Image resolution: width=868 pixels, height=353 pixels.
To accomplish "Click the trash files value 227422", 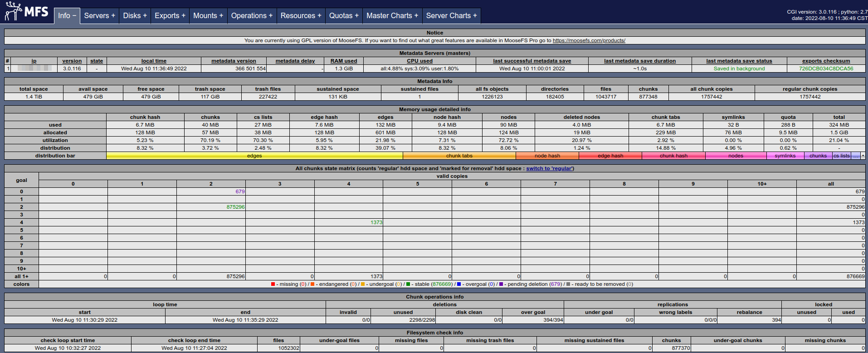I will tap(268, 97).
